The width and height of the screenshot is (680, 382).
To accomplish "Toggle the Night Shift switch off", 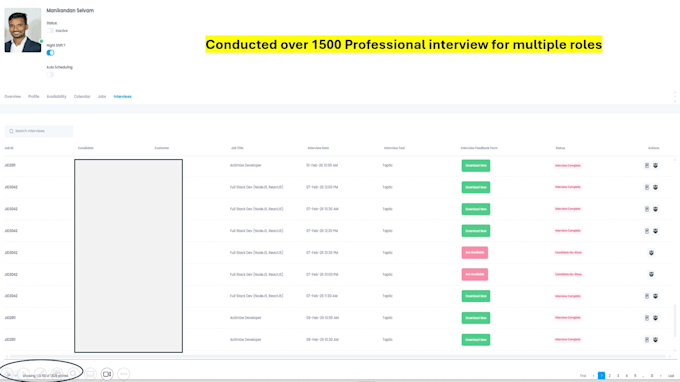I will [x=50, y=53].
